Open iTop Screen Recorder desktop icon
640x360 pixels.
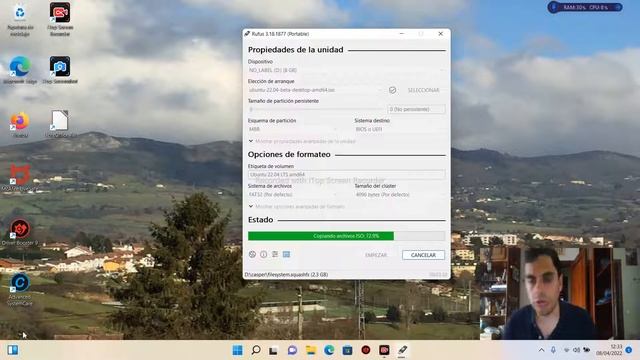[60, 19]
